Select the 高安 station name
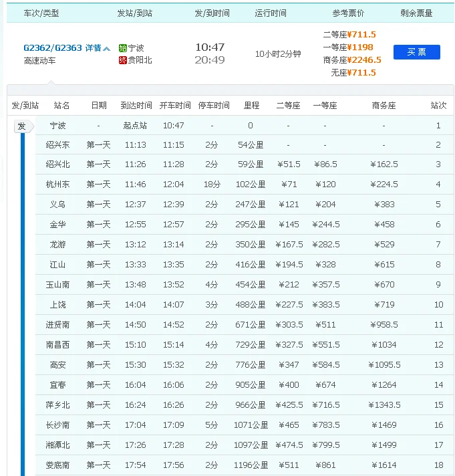The width and height of the screenshot is (455, 476). (x=57, y=364)
